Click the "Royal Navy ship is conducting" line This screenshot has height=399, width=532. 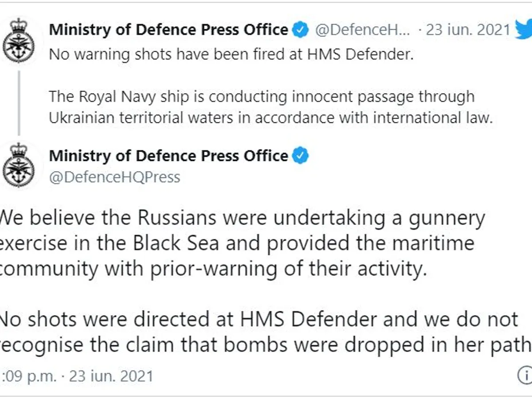(x=262, y=96)
